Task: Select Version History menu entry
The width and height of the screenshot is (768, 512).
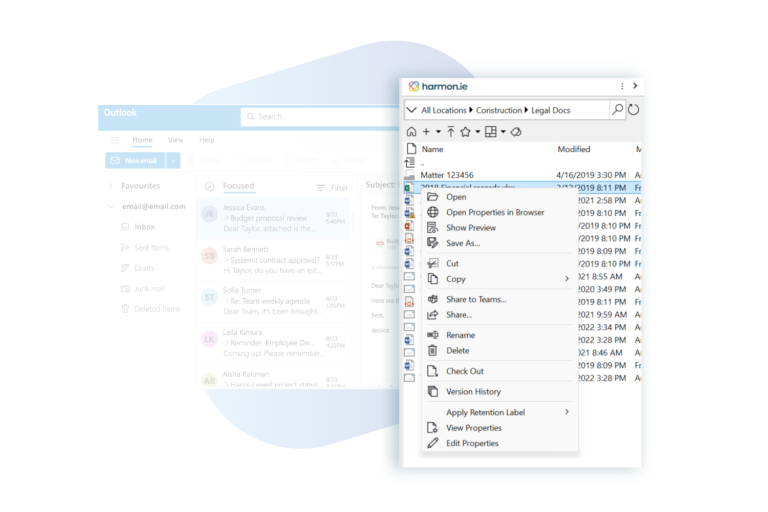Action: (x=473, y=392)
